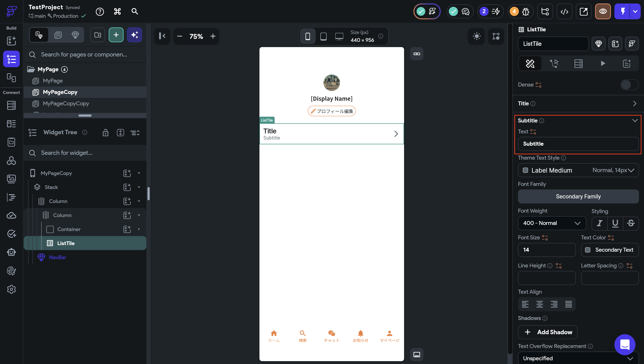Select the tablet device size icon

pyautogui.click(x=323, y=37)
